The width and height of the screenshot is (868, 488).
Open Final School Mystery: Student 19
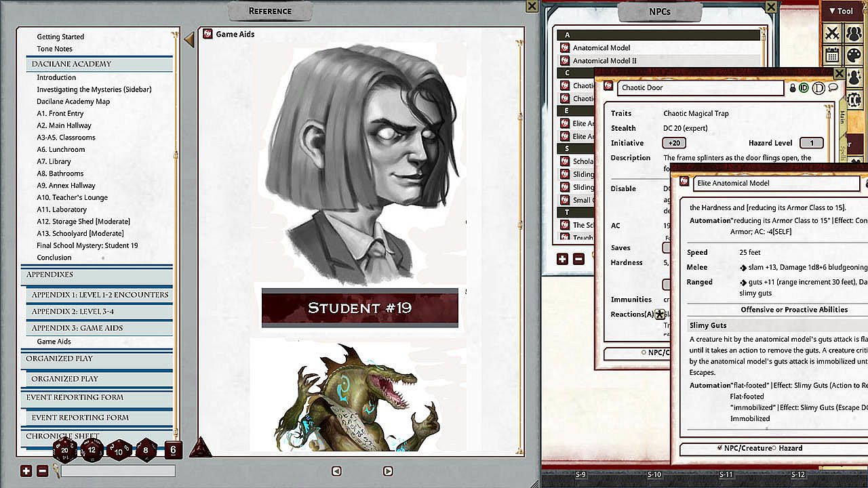[x=87, y=245]
